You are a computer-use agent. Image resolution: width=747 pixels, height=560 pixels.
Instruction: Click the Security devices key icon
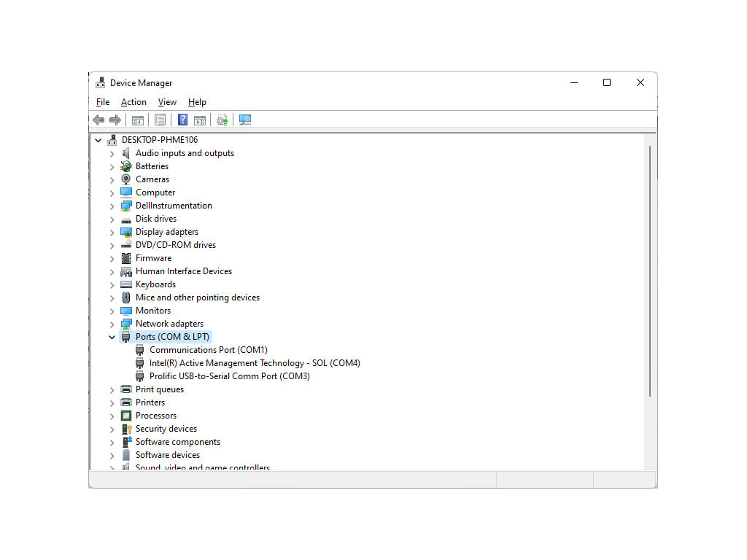pyautogui.click(x=125, y=429)
